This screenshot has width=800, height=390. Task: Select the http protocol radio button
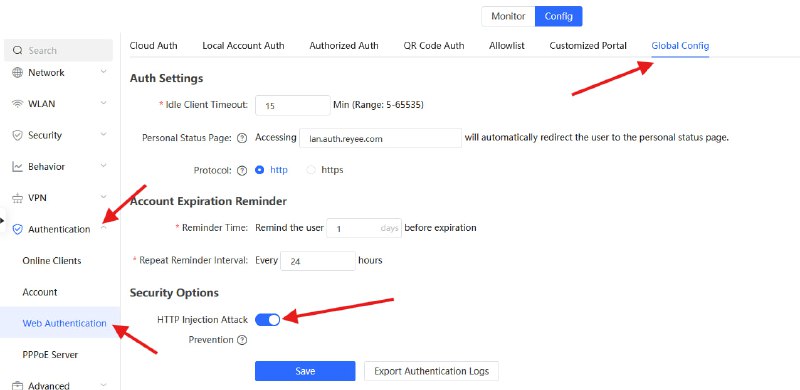259,170
